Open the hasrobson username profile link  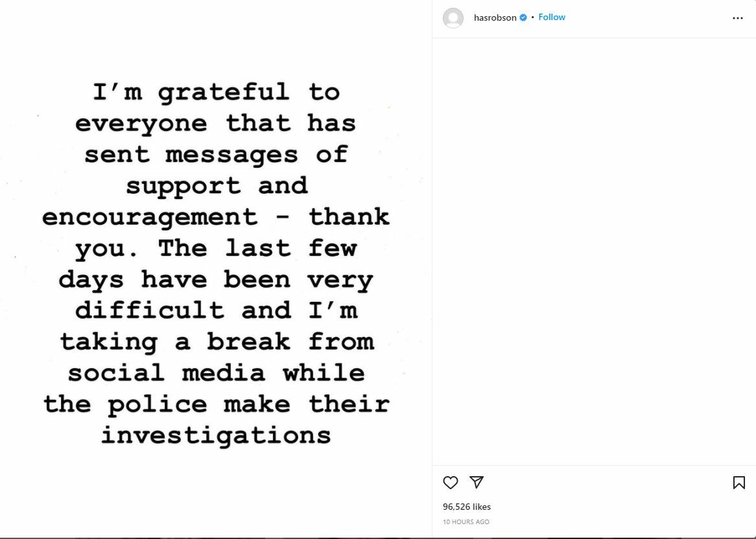(495, 18)
